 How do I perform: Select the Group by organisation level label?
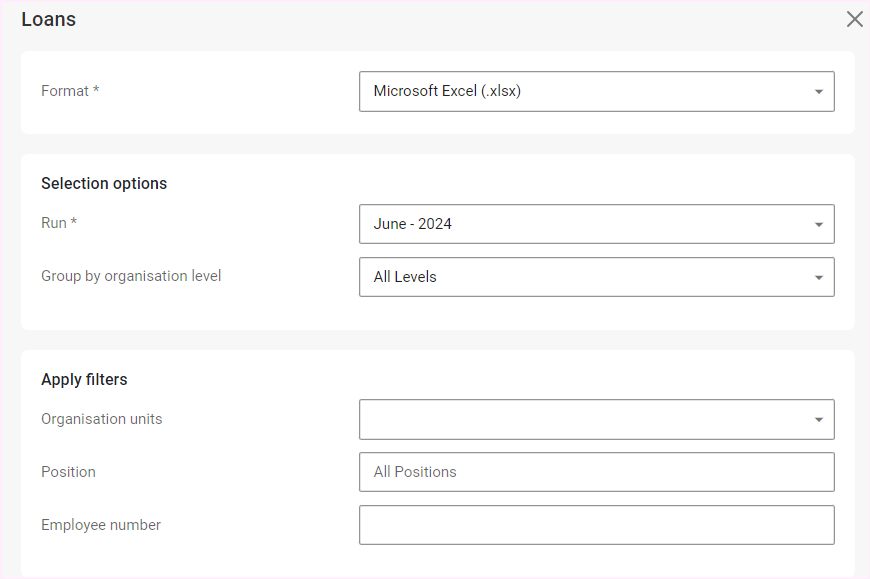pos(131,276)
